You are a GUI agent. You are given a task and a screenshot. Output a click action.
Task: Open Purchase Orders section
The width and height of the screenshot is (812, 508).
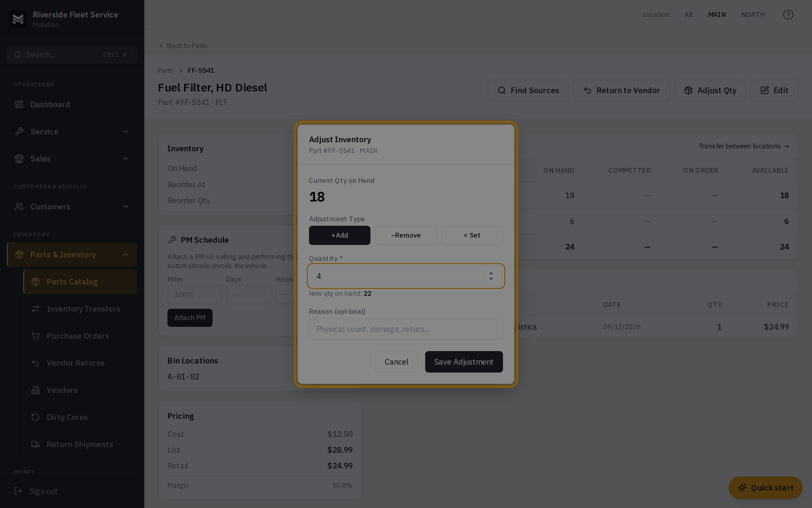point(80,336)
